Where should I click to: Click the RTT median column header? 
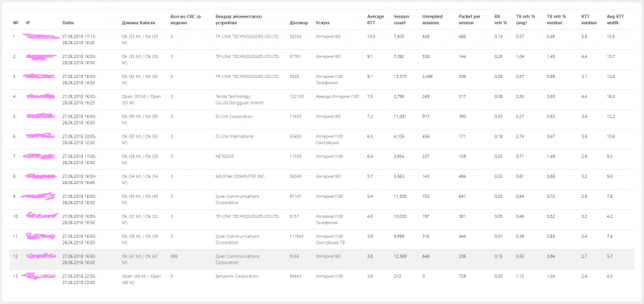(x=588, y=19)
